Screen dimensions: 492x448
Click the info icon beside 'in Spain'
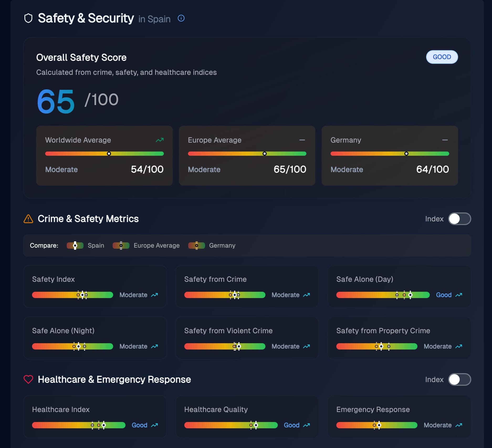coord(181,18)
